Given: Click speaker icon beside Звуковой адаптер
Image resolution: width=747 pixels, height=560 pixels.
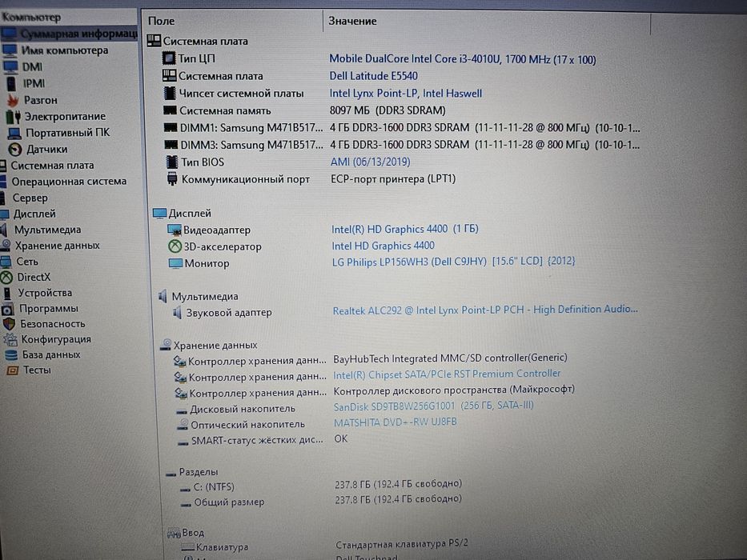Looking at the screenshot, I should click(x=178, y=313).
